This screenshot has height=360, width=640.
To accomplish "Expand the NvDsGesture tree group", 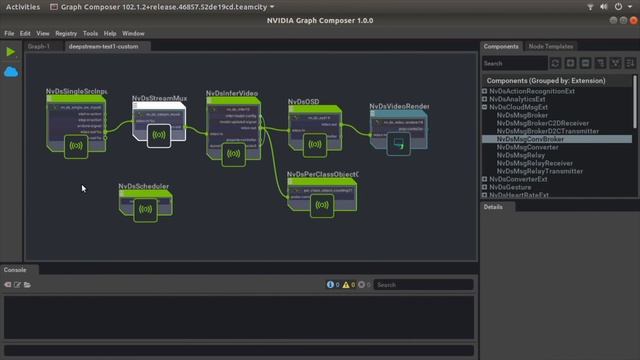I will pos(484,187).
